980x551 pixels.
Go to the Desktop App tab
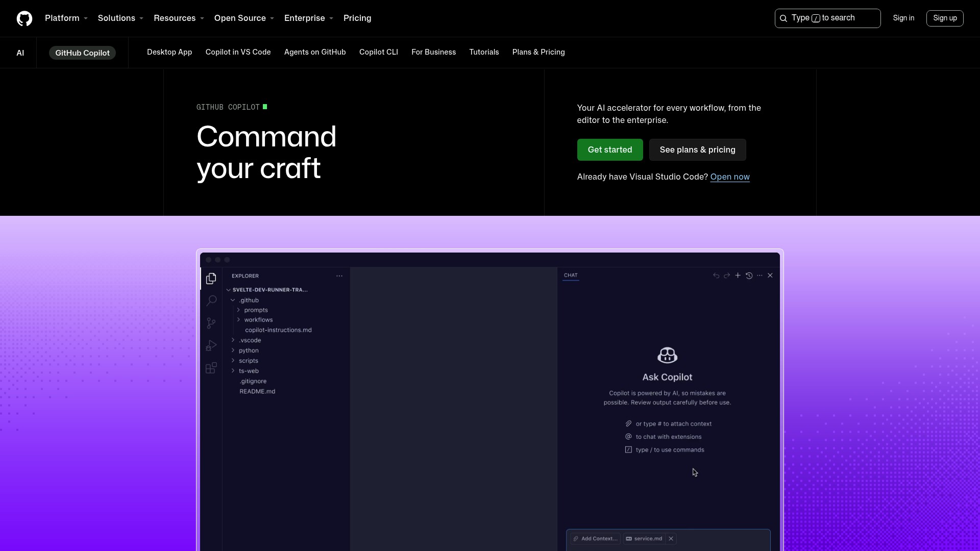[169, 52]
